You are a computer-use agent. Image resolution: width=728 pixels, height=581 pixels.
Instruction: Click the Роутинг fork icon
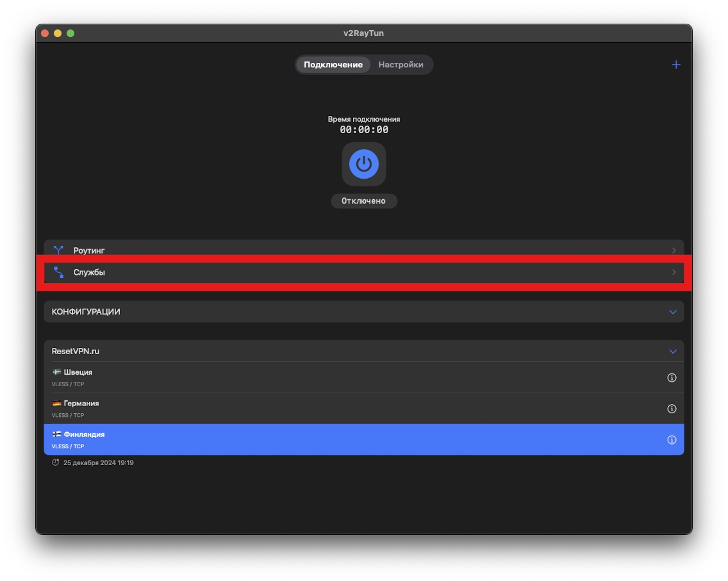tap(59, 250)
